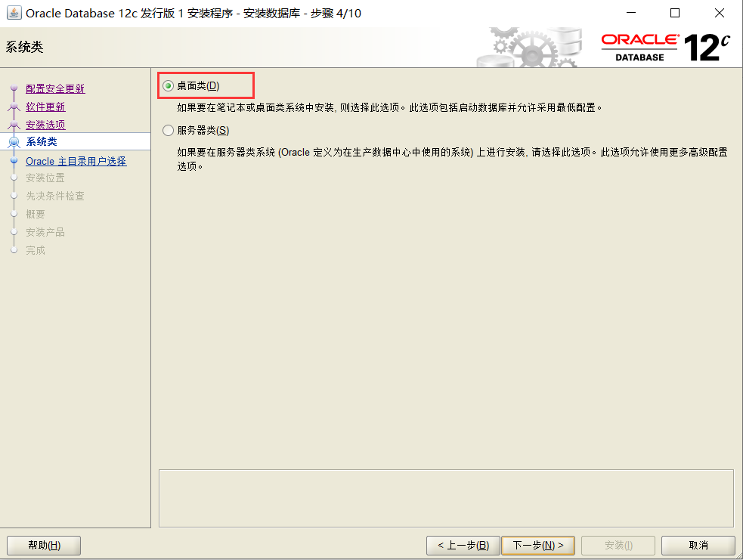Click the 系统类 page heading
Screen dimensions: 743x560
(25, 47)
